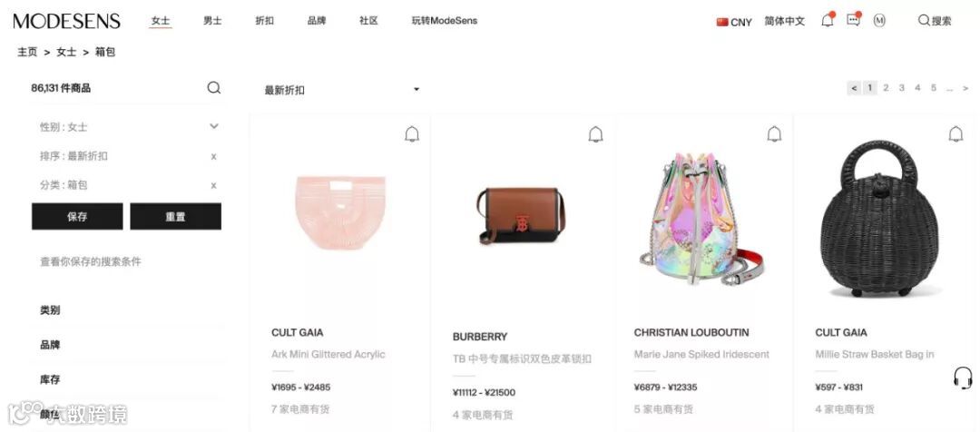The width and height of the screenshot is (980, 432).
Task: Click the M account profile icon
Action: 879,21
